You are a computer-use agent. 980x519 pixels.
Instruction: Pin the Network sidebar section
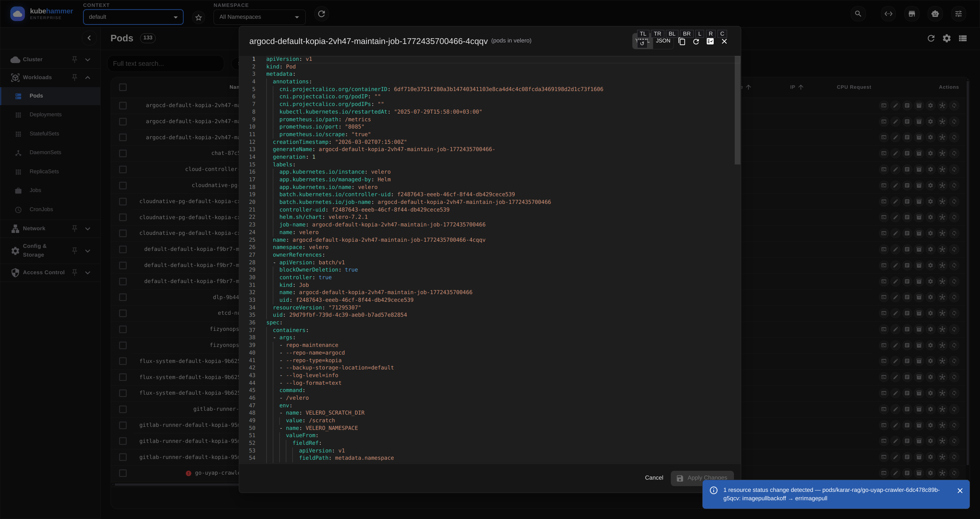(x=75, y=228)
